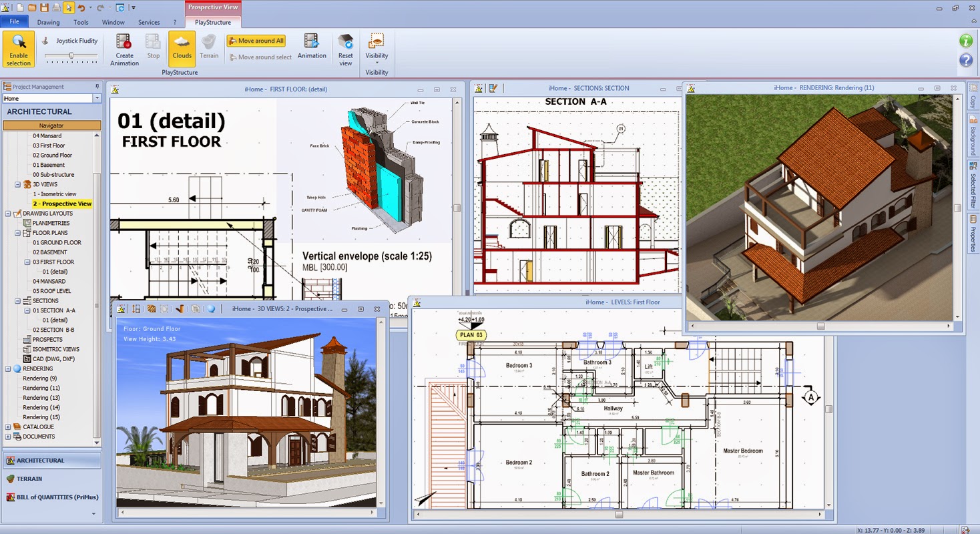Viewport: 980px width, 534px height.
Task: Toggle Move around select mode
Action: [260, 57]
